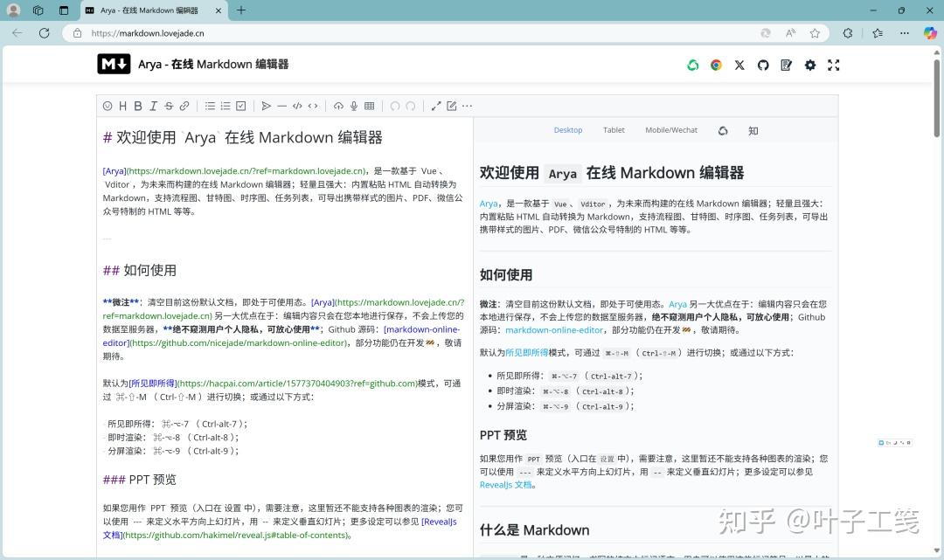Place cursor on the '## 如何使用' editor line
Screen dimensions: 944x560
click(140, 270)
